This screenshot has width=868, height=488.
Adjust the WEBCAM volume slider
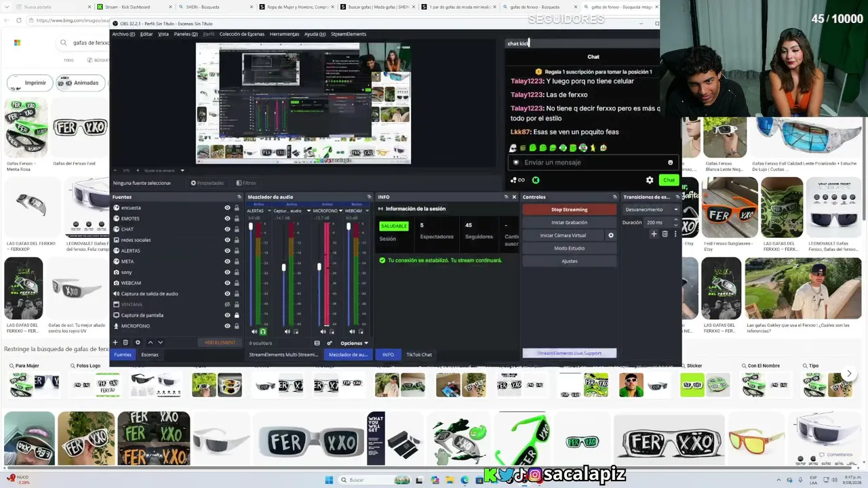click(x=349, y=226)
